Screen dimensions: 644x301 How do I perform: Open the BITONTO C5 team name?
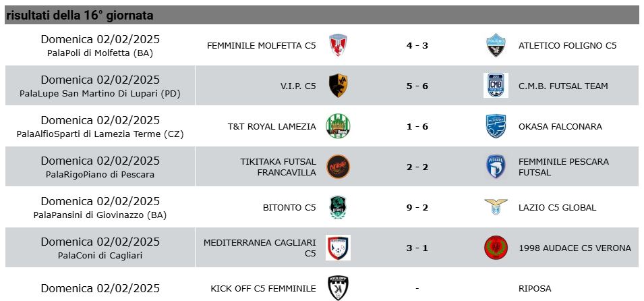[x=289, y=208]
